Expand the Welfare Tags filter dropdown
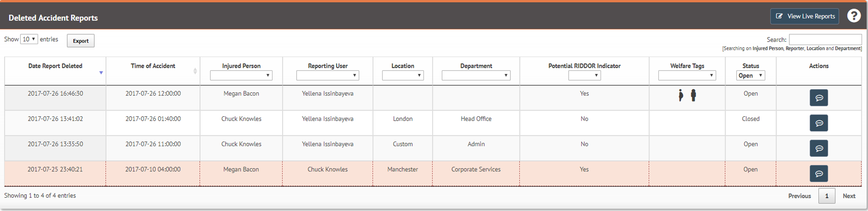 point(687,76)
